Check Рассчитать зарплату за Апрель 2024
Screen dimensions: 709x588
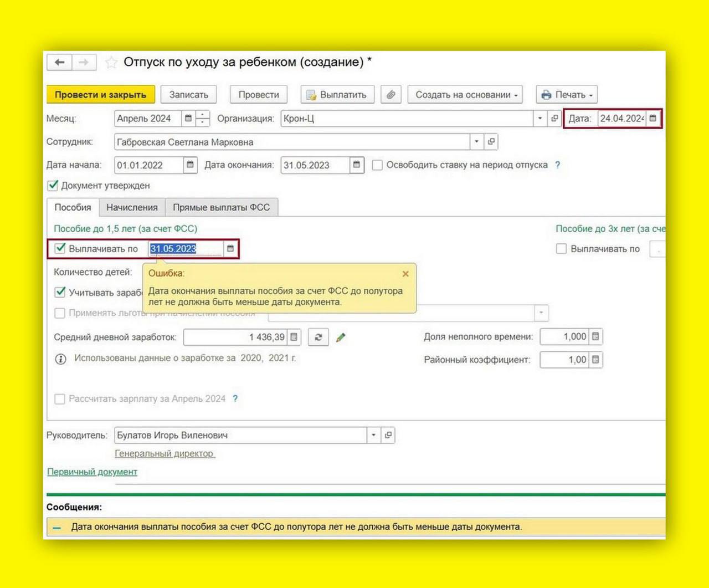point(60,399)
